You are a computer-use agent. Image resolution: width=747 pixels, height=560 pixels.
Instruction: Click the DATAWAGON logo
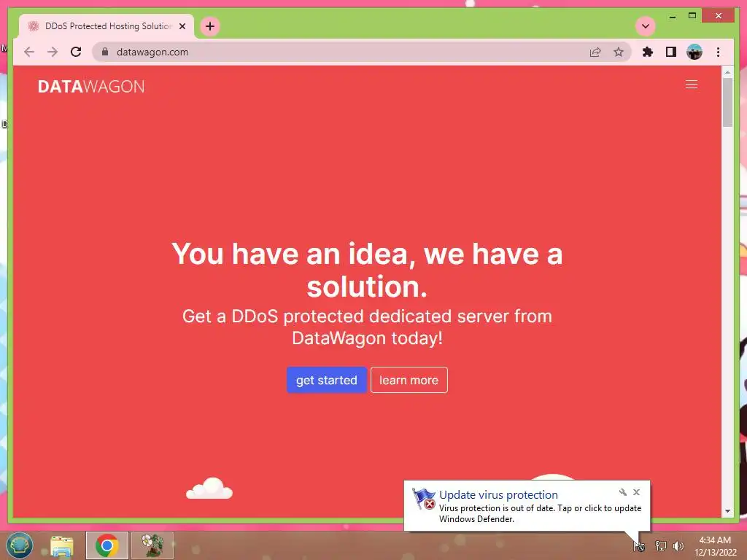coord(91,87)
